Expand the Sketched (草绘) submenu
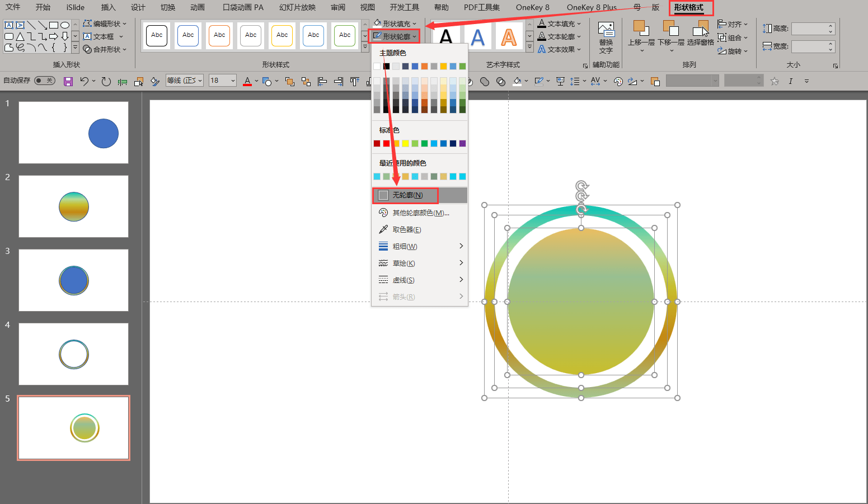The height and width of the screenshot is (504, 868). click(x=420, y=263)
